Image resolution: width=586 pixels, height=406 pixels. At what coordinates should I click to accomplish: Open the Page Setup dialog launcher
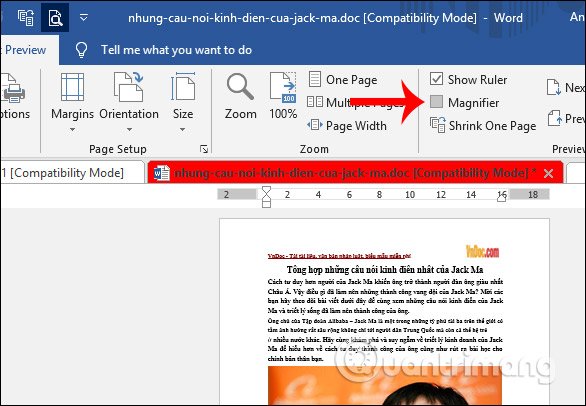coord(204,149)
